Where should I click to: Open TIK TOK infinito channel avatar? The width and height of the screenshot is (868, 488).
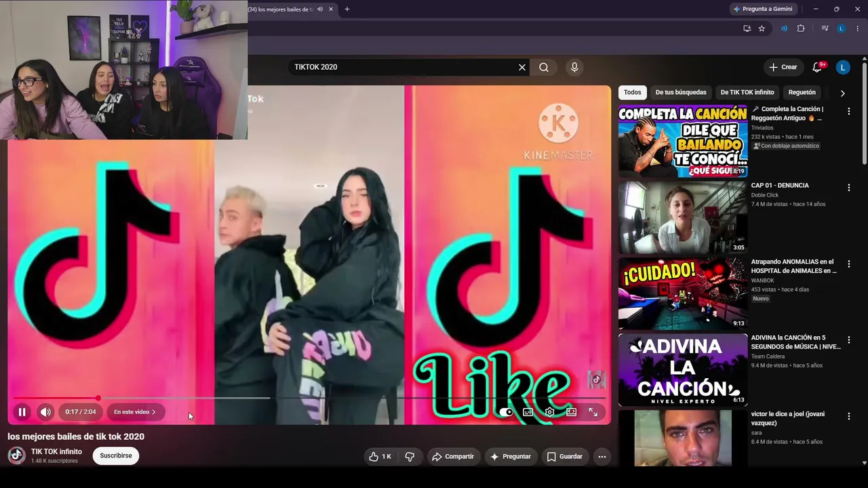(x=16, y=455)
